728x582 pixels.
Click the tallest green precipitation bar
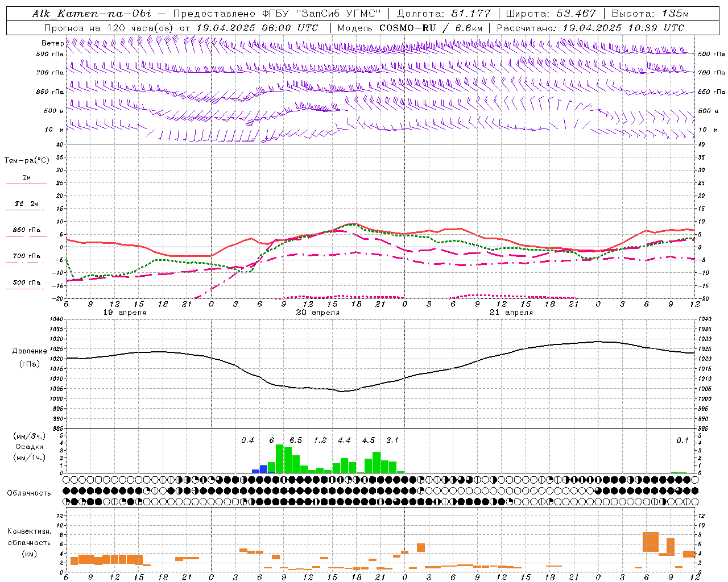[x=280, y=459]
